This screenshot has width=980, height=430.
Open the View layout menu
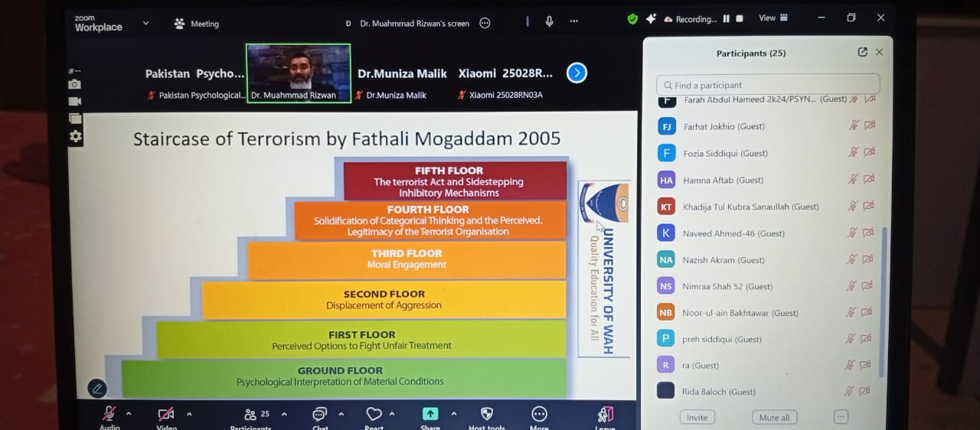[772, 18]
